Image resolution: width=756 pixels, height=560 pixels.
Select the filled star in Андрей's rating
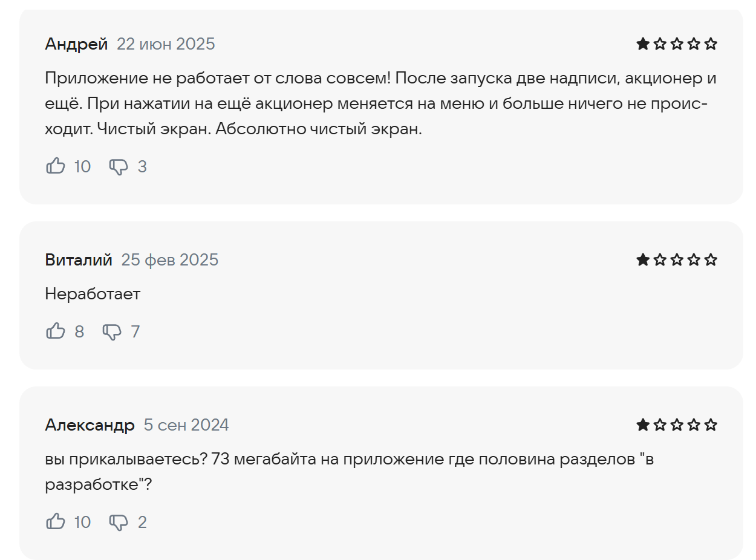[644, 43]
